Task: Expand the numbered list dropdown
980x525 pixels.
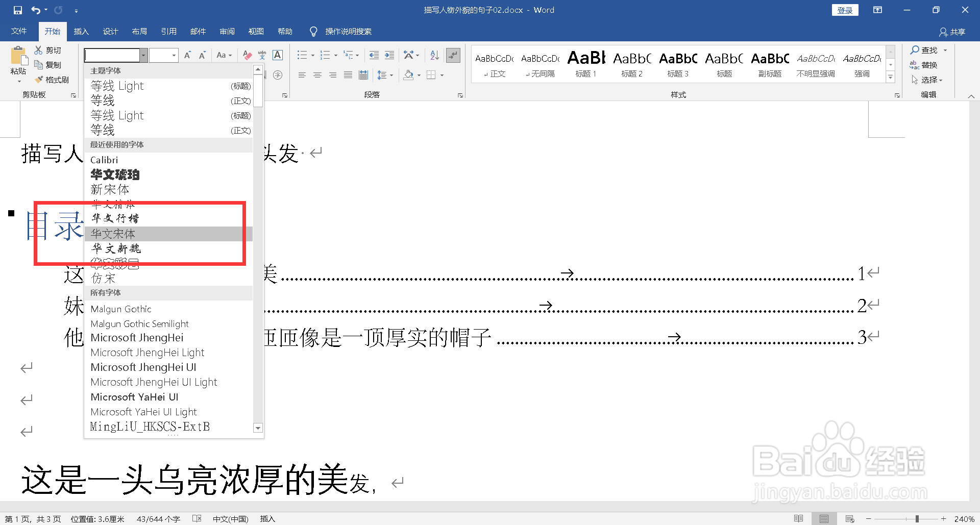Action: 336,55
